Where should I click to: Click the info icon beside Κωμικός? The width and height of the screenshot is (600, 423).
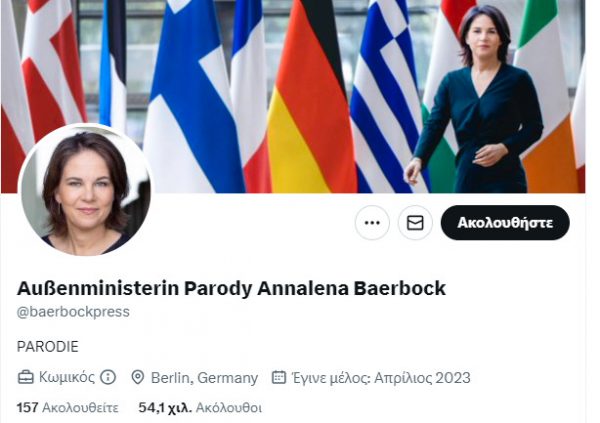pyautogui.click(x=108, y=377)
